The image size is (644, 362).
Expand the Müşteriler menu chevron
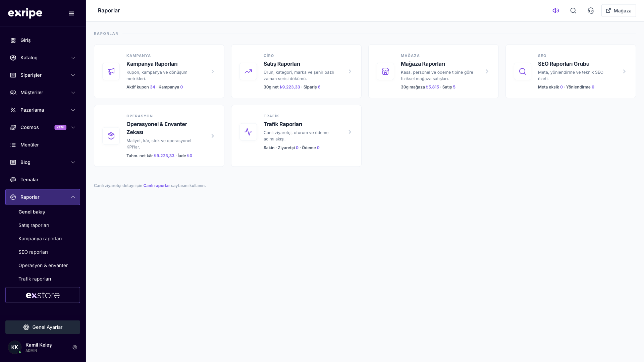[x=73, y=93]
